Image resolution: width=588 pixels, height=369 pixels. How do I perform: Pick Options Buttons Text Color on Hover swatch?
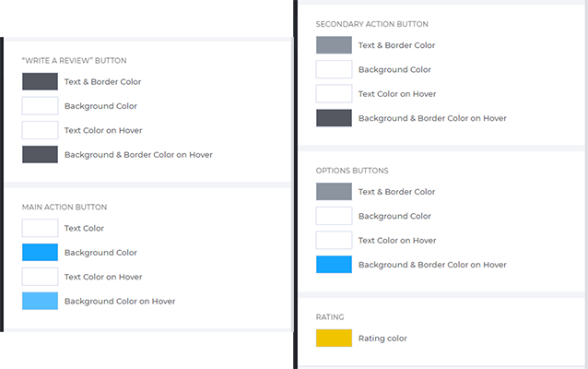point(335,240)
